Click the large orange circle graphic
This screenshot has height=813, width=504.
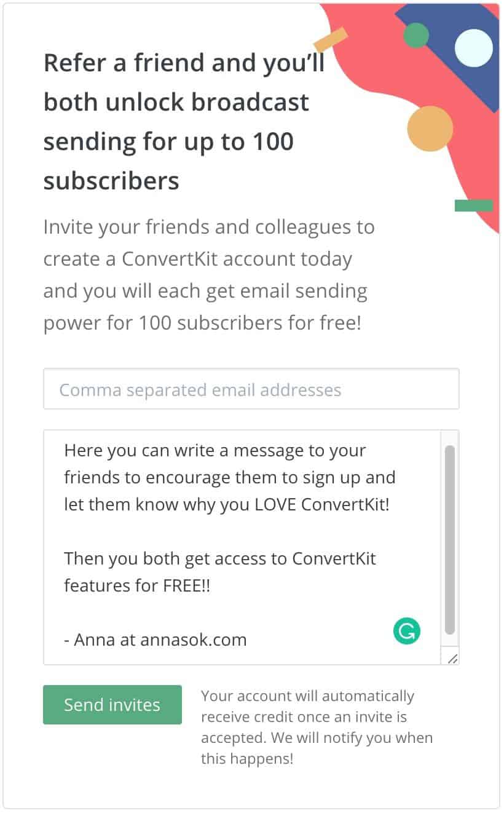[430, 129]
